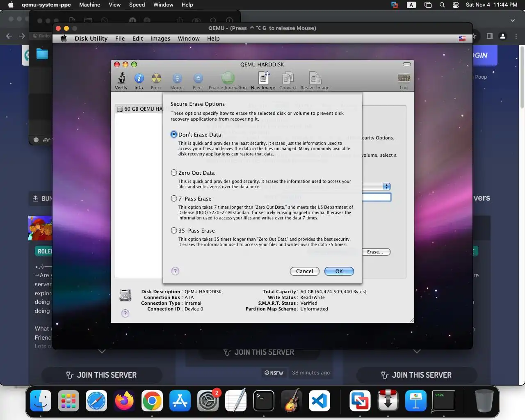Open the guest File menu

point(120,39)
